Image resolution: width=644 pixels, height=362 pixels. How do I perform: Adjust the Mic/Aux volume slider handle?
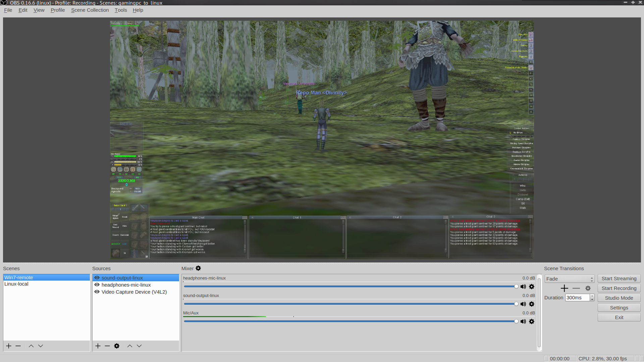516,321
